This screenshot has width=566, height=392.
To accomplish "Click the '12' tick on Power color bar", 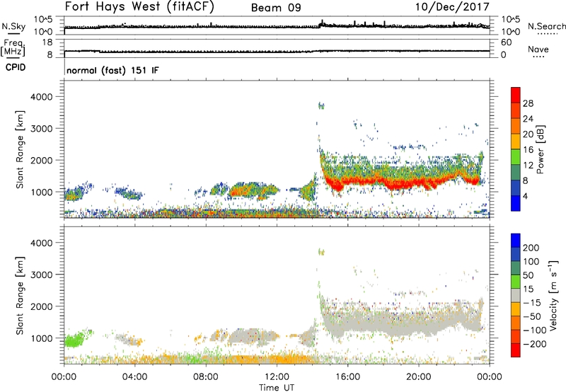I will tap(528, 165).
